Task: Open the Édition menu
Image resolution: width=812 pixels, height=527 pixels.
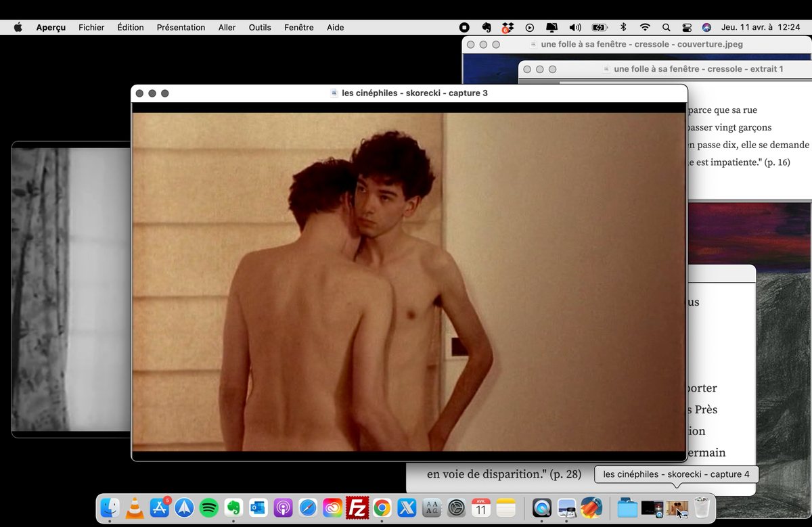Action: click(131, 28)
